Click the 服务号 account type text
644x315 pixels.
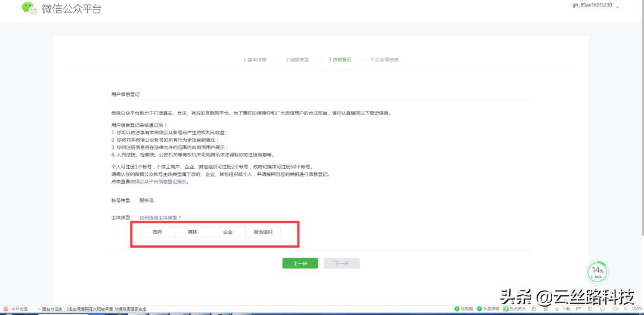[x=146, y=200]
